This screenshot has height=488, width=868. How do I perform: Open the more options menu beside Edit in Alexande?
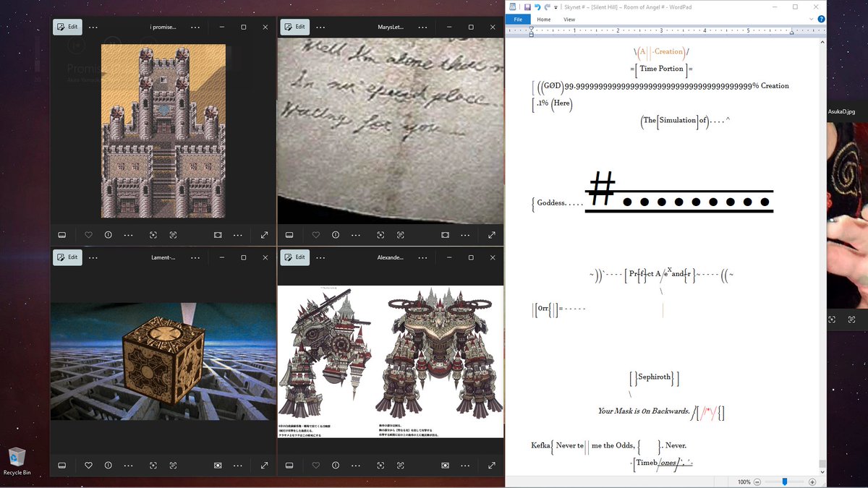(x=320, y=257)
